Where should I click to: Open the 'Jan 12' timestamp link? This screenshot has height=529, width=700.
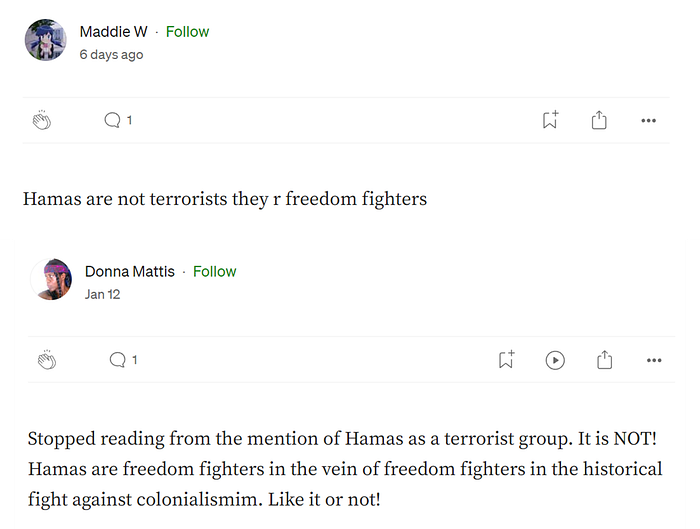pyautogui.click(x=102, y=294)
